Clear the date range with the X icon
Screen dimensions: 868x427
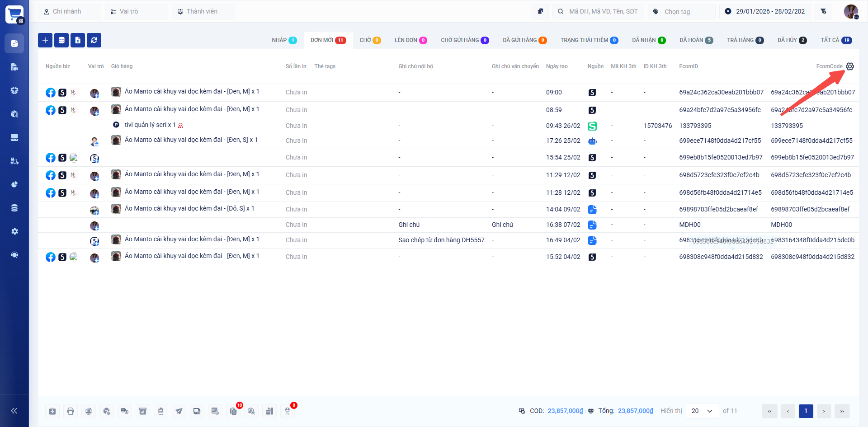(728, 11)
